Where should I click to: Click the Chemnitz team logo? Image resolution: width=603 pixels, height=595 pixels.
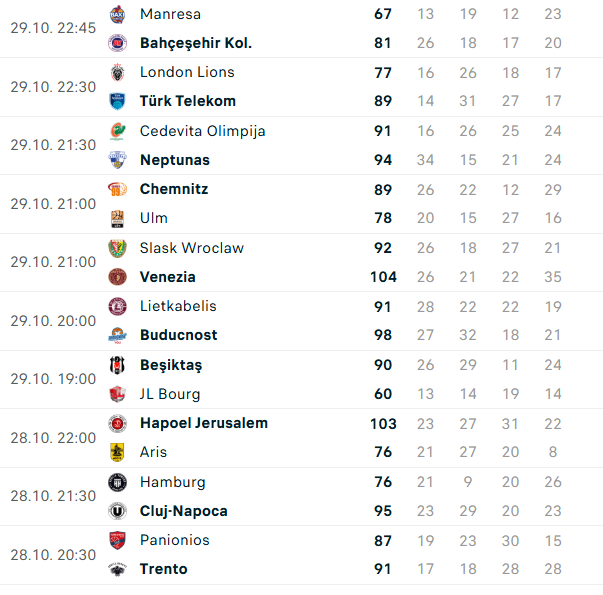pyautogui.click(x=117, y=189)
